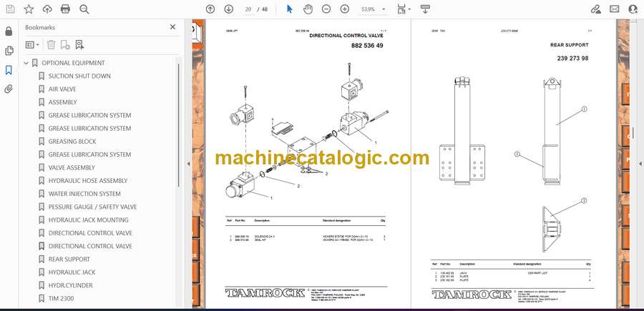The image size is (644, 311).
Task: Add the document to starred files
Action: pos(29,9)
